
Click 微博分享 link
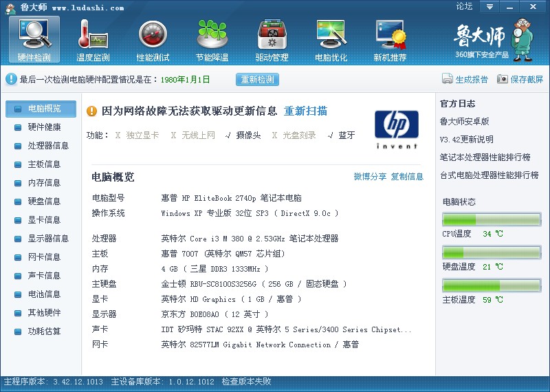pyautogui.click(x=370, y=177)
